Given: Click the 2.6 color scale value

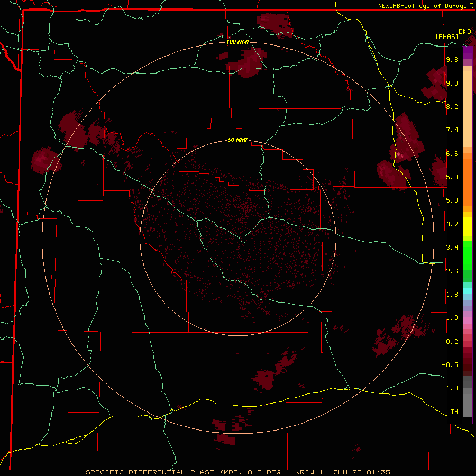Looking at the screenshot, I should [452, 271].
